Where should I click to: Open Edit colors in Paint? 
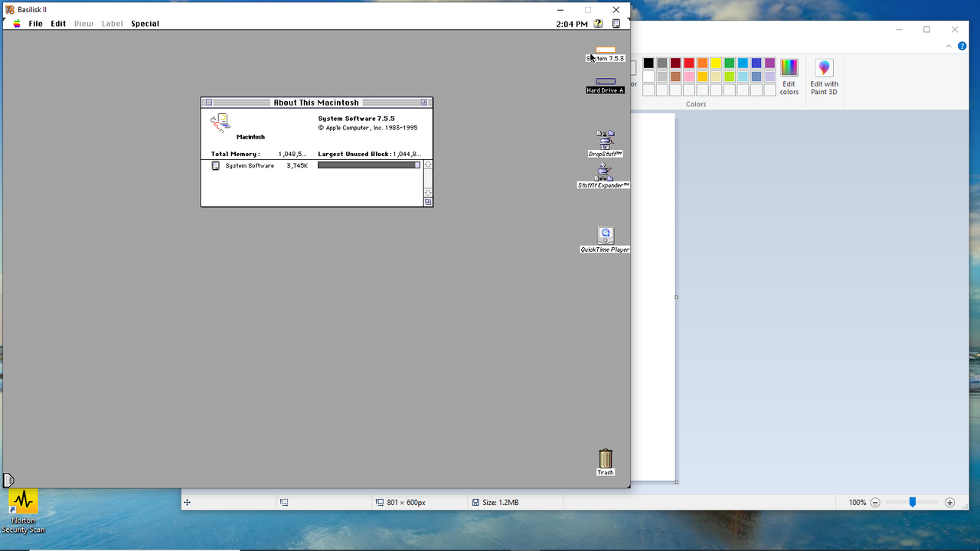pyautogui.click(x=789, y=77)
